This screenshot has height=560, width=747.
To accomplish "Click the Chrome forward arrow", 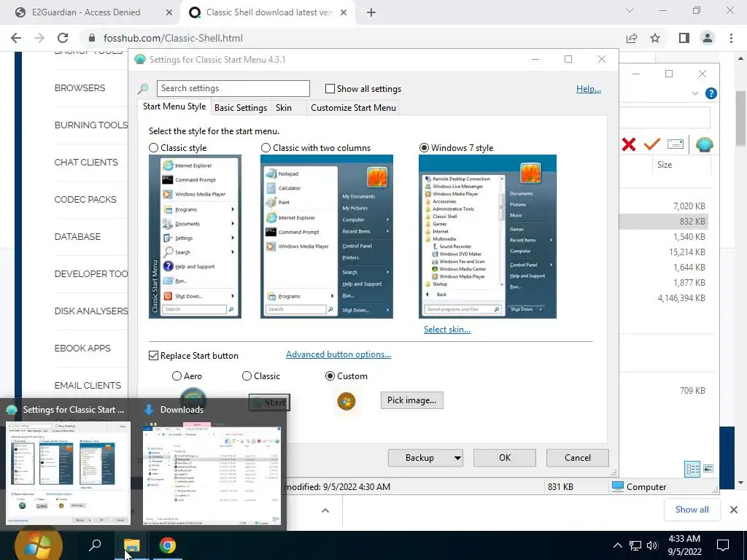I will click(39, 38).
